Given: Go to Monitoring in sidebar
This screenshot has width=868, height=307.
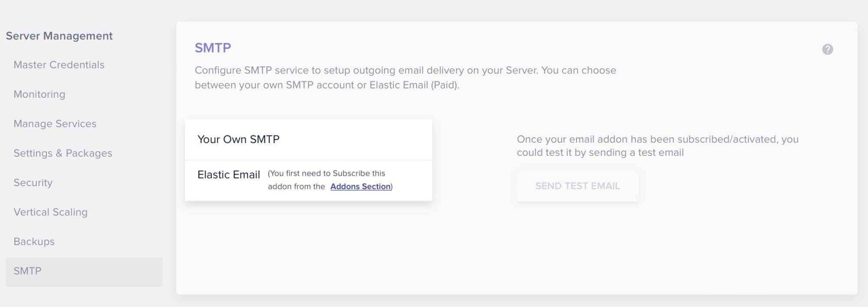Looking at the screenshot, I should (39, 94).
